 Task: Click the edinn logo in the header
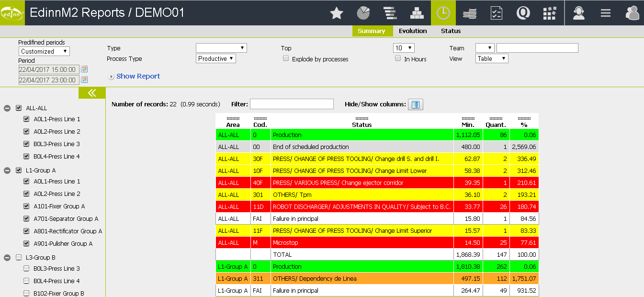pyautogui.click(x=12, y=13)
